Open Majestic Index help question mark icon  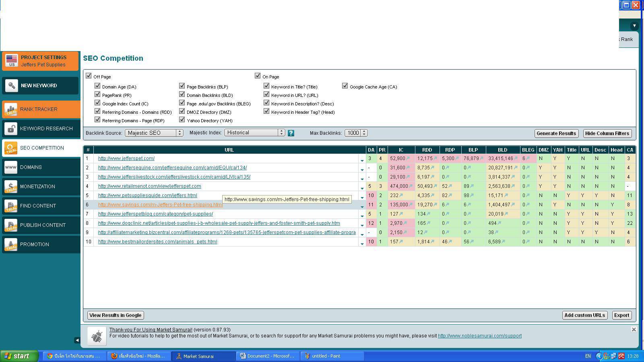click(291, 133)
